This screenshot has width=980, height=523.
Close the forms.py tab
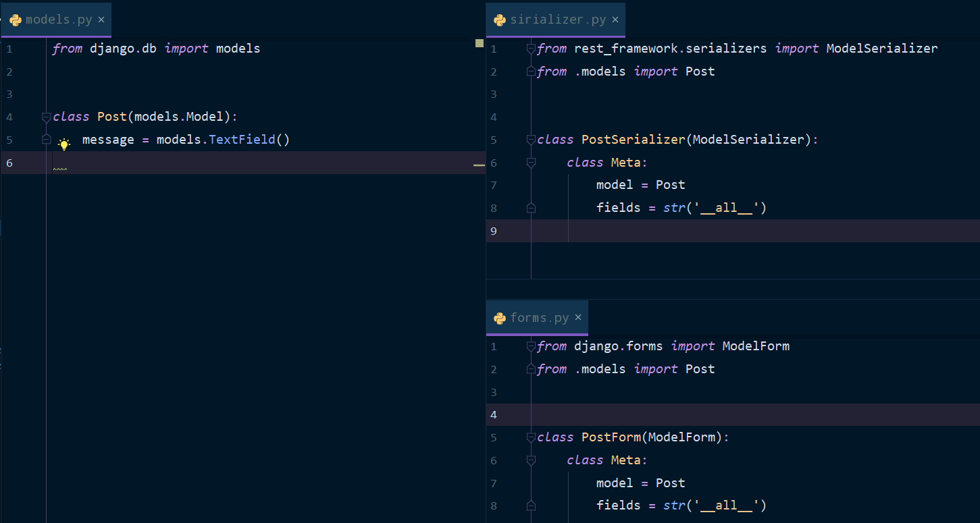pos(578,318)
